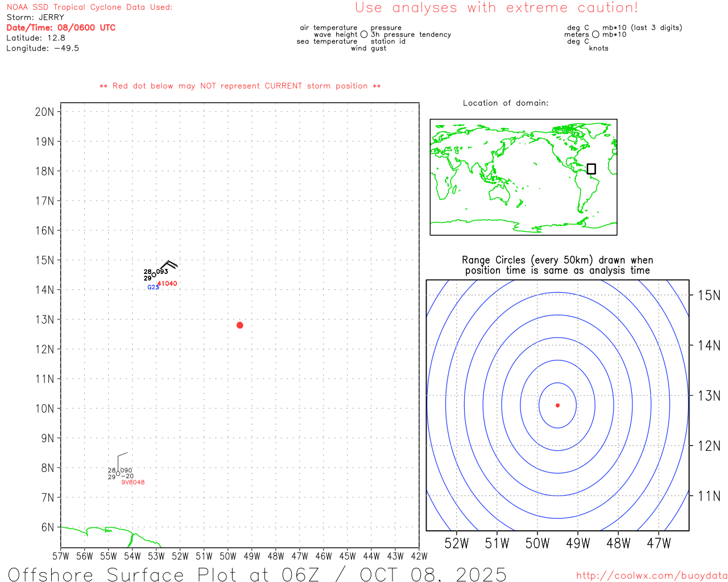
Task: Click the black domain box on world map
Action: 591,169
